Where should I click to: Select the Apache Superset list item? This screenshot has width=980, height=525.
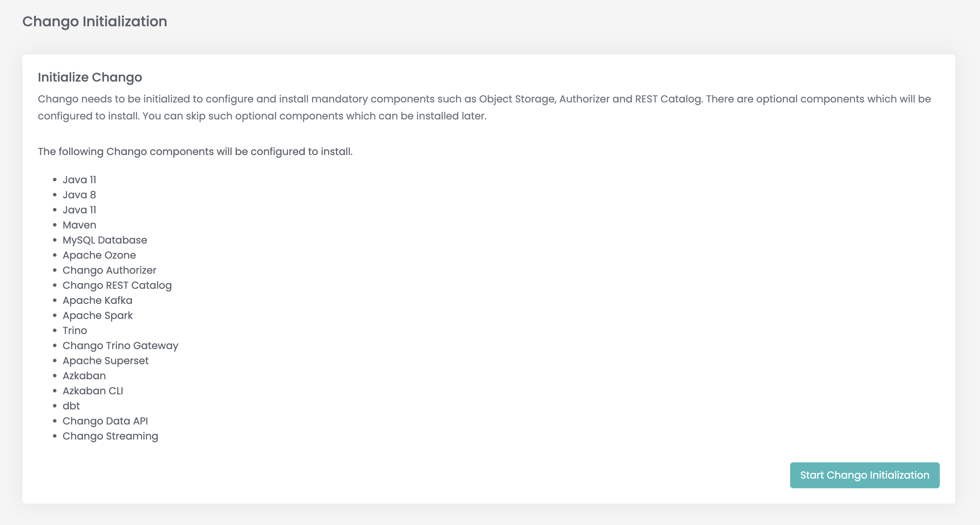click(x=106, y=361)
